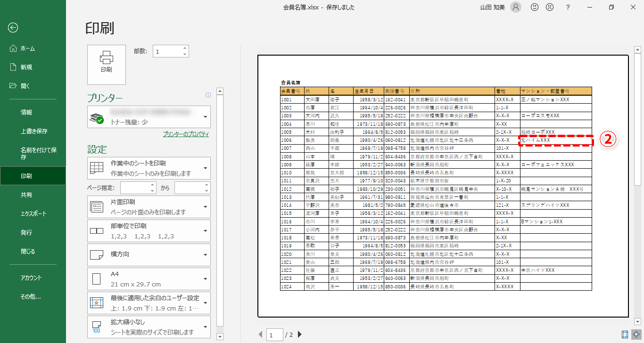Open the user account avatar icon
This screenshot has width=644, height=343.
[516, 7]
